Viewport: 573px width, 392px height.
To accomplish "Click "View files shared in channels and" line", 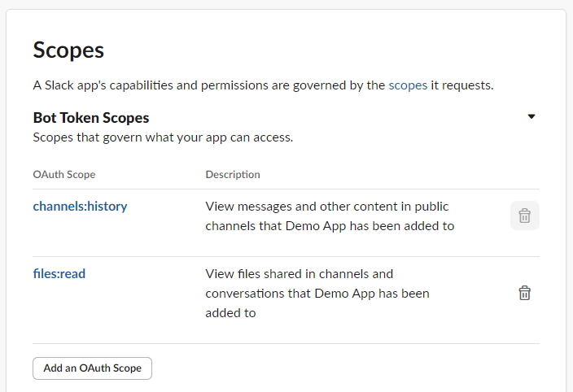I will tap(300, 274).
